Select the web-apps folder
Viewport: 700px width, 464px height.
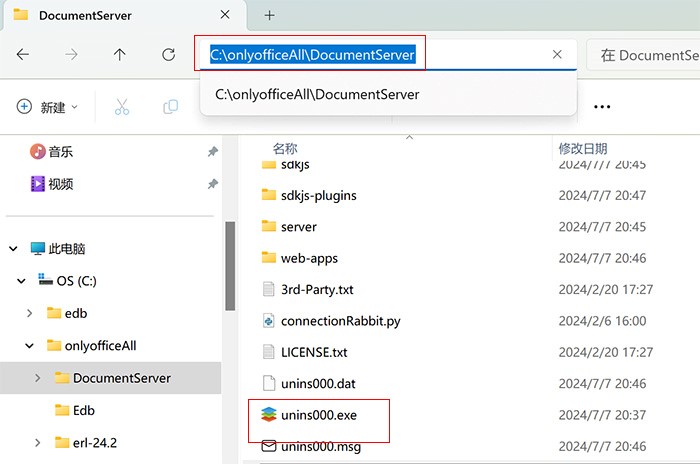[299, 258]
